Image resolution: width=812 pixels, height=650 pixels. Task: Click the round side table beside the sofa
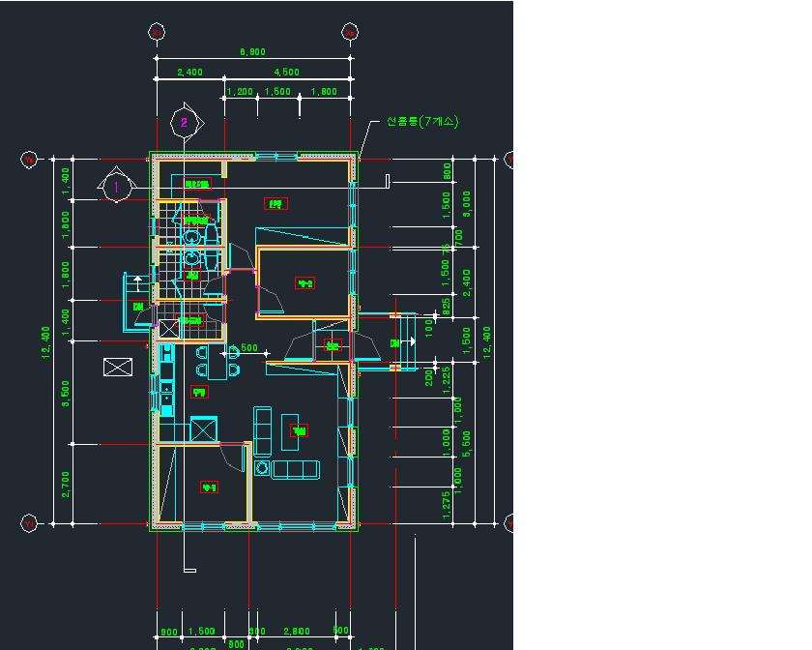coord(261,468)
